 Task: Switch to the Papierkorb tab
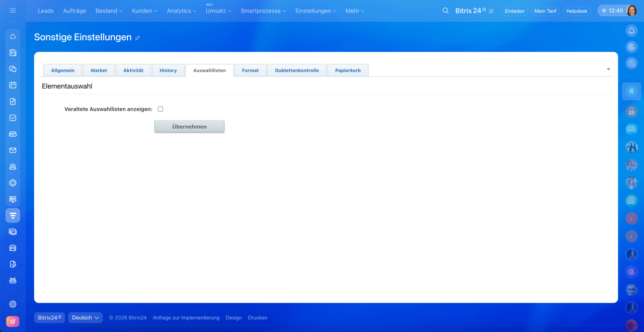(x=348, y=70)
